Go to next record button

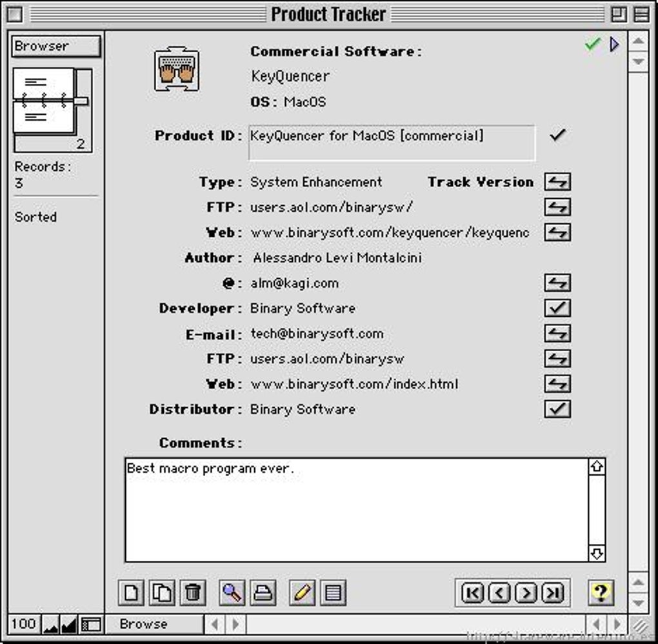(x=526, y=593)
